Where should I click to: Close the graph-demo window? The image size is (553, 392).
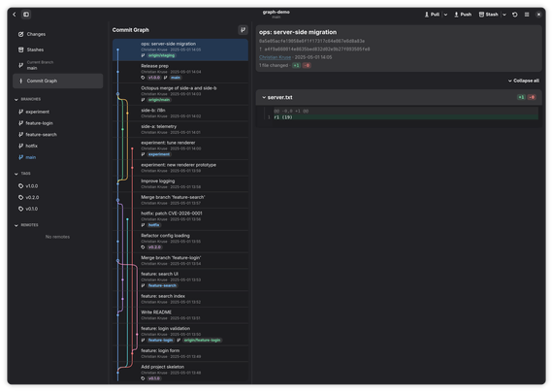coord(538,15)
